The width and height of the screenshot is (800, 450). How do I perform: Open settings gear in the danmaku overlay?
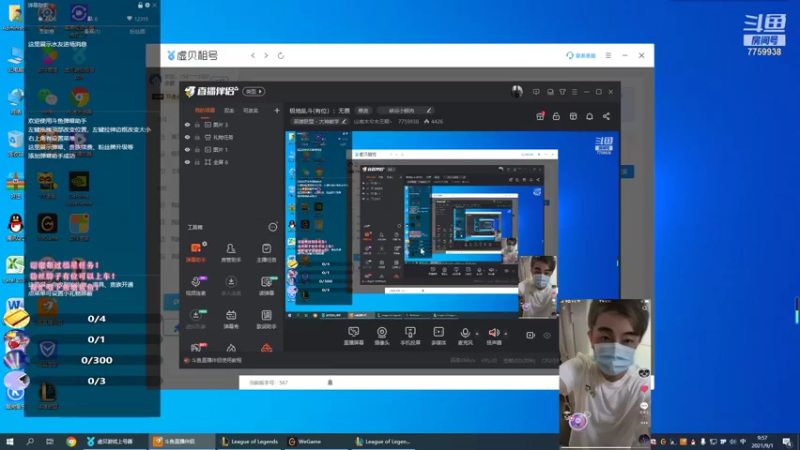(147, 5)
